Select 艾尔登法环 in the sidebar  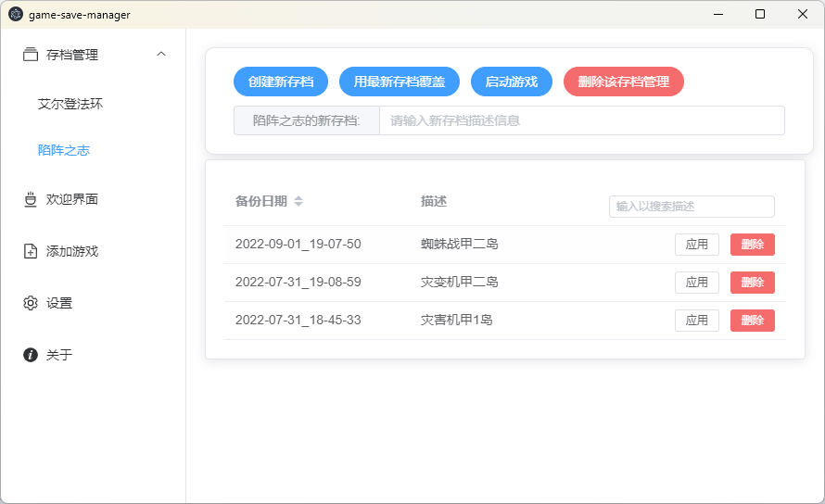tap(70, 104)
